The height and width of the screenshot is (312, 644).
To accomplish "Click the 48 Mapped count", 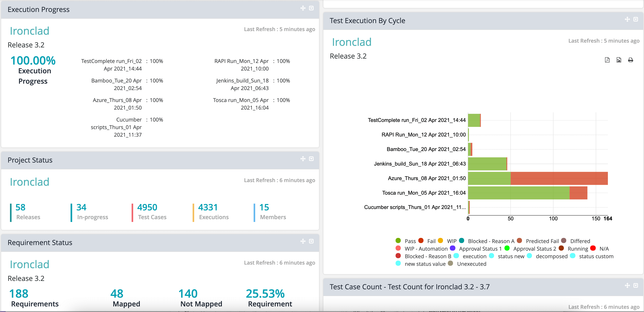I will click(x=117, y=293).
